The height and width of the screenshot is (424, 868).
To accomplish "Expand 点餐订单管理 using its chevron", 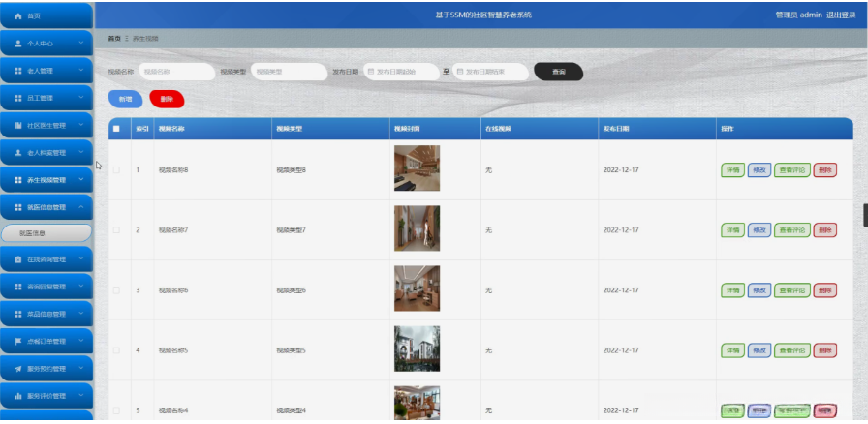I will [81, 342].
